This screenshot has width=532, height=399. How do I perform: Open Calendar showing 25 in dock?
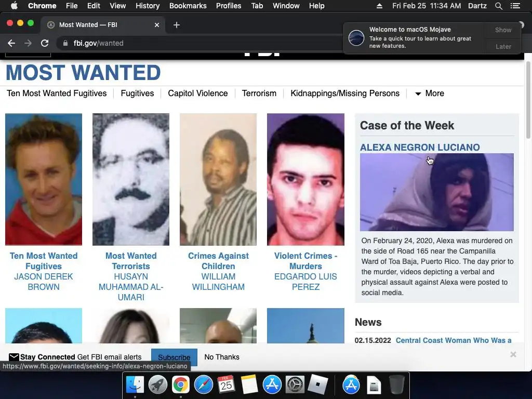tap(226, 385)
